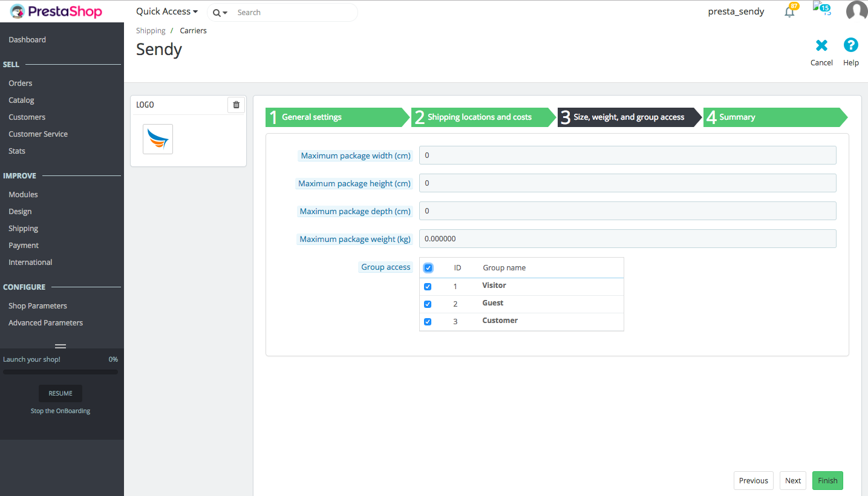Uncheck the Visitor group checkbox
The image size is (868, 496).
pyautogui.click(x=428, y=287)
